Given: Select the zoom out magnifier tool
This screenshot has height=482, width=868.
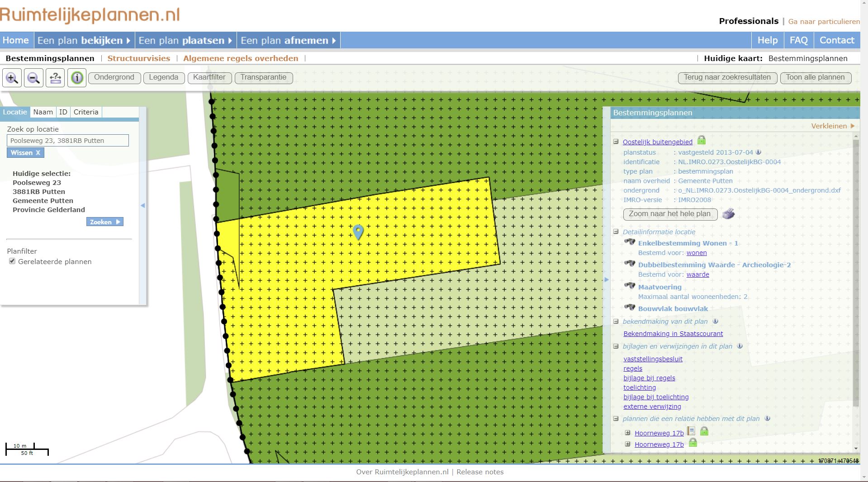Looking at the screenshot, I should 33,78.
